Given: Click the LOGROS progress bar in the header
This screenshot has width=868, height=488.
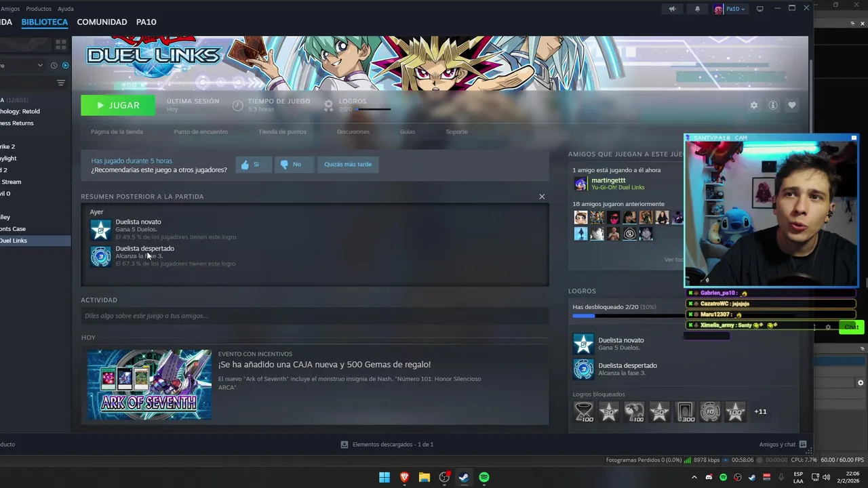Looking at the screenshot, I should 374,109.
